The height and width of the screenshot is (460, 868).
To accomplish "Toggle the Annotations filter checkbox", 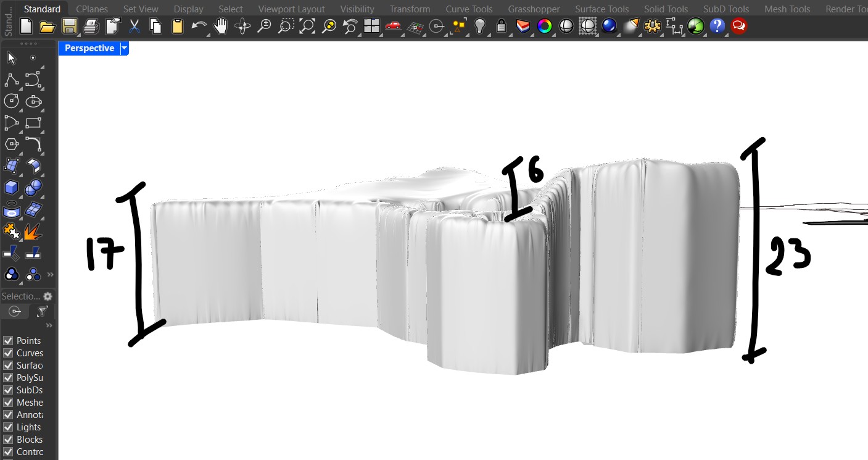I will (8, 415).
